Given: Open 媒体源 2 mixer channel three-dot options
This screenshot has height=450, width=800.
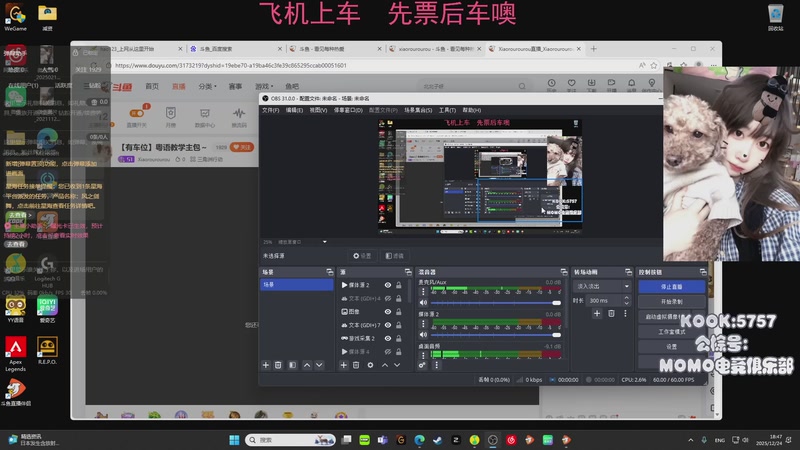Looking at the screenshot, I should [422, 324].
